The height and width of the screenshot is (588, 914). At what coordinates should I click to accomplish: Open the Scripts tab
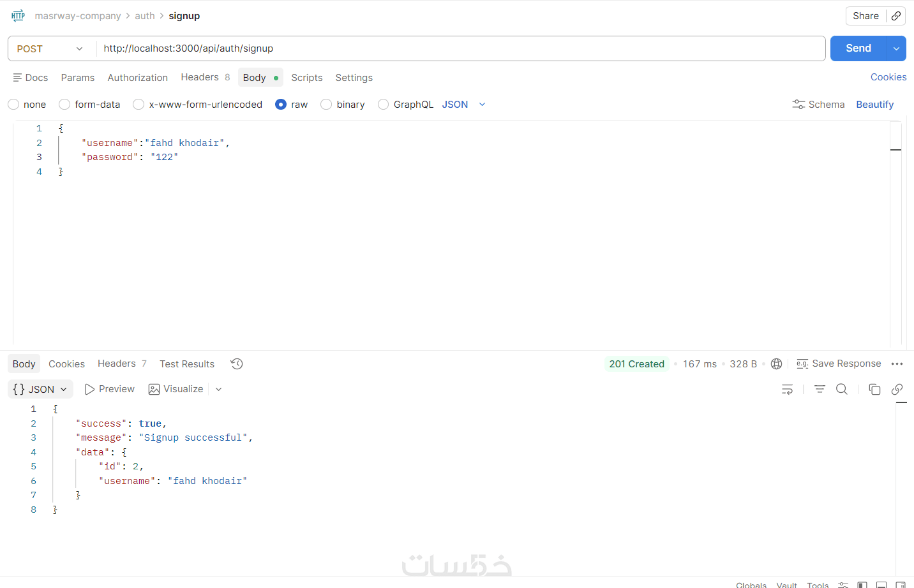(x=307, y=77)
